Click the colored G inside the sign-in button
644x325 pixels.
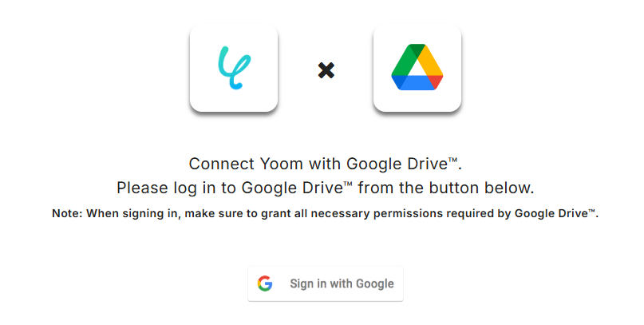(x=265, y=283)
